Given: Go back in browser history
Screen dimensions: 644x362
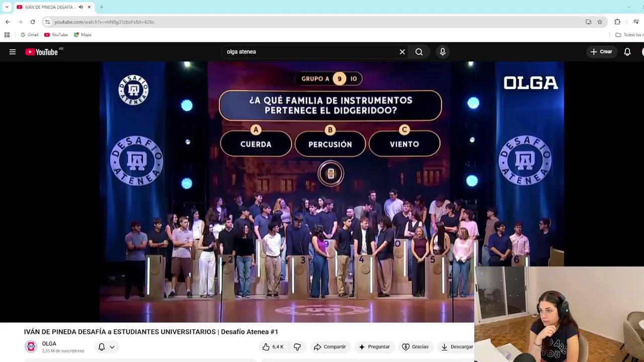Looking at the screenshot, I should (8, 22).
